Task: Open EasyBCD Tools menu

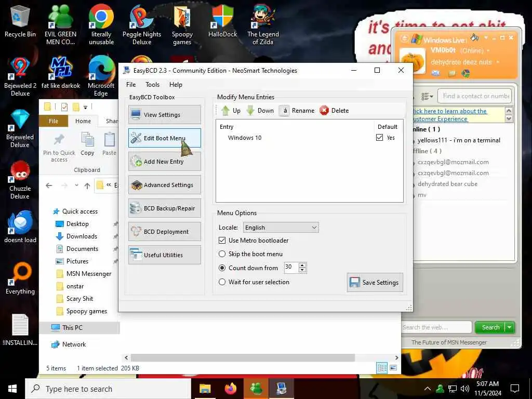Action: tap(152, 85)
